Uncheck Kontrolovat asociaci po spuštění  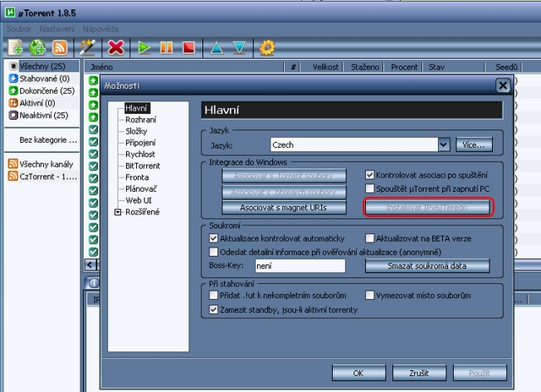[370, 176]
